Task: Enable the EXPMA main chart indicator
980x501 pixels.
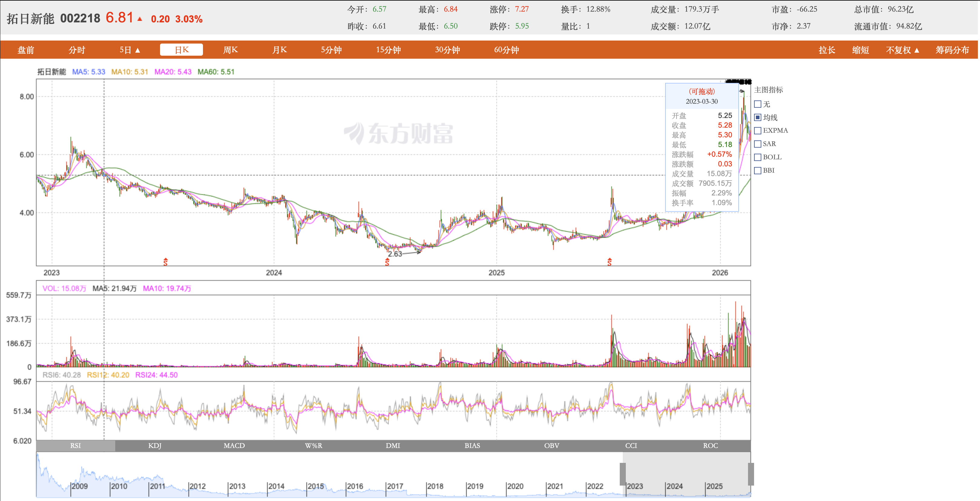Action: pos(757,130)
